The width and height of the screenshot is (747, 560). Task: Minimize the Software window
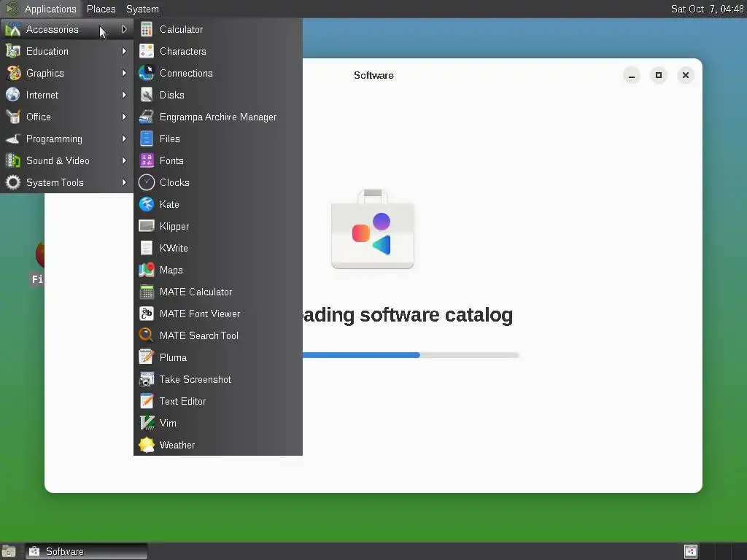632,75
